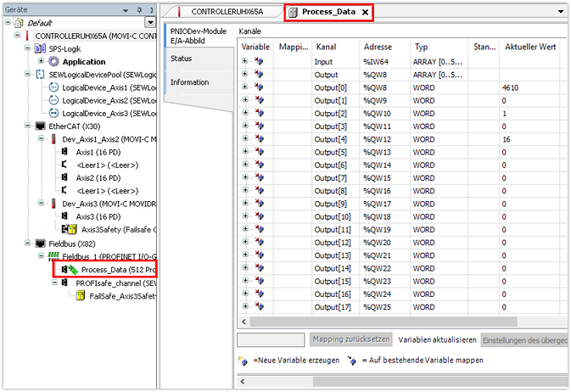Expand the Application node in tree
This screenshot has height=392, width=571.
[x=41, y=62]
